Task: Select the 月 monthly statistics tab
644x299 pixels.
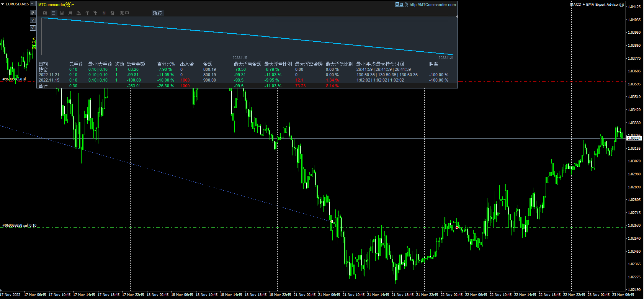Action: (x=70, y=13)
